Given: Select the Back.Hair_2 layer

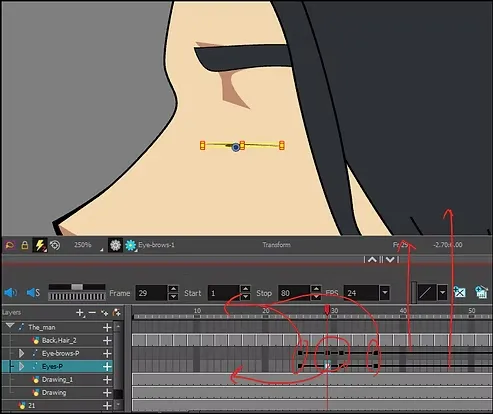Looking at the screenshot, I should pos(59,340).
